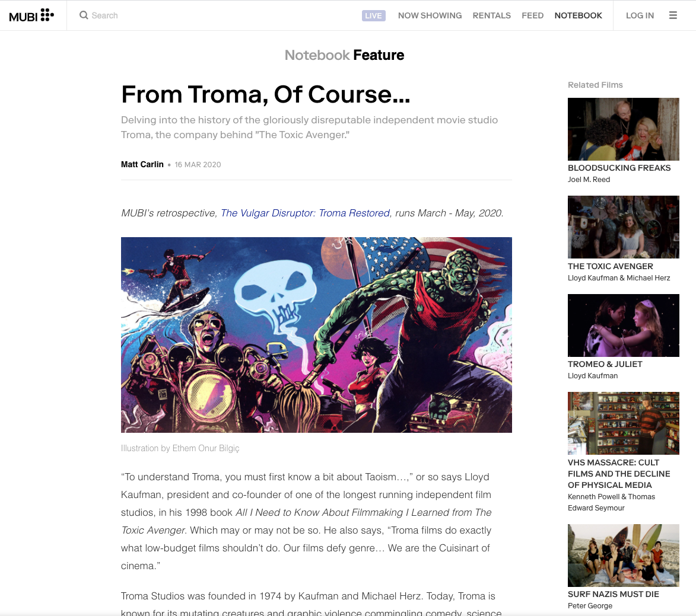Click the Notebook Feature heading
Viewport: 696px width, 616px height.
pos(344,55)
